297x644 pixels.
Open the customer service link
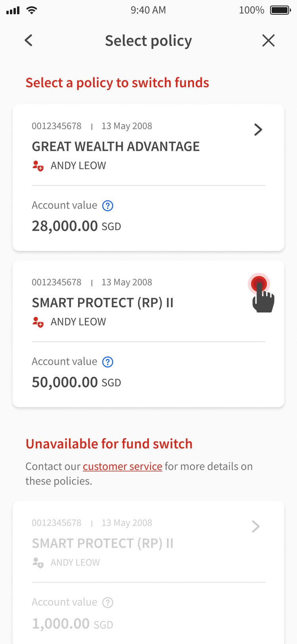pyautogui.click(x=122, y=466)
